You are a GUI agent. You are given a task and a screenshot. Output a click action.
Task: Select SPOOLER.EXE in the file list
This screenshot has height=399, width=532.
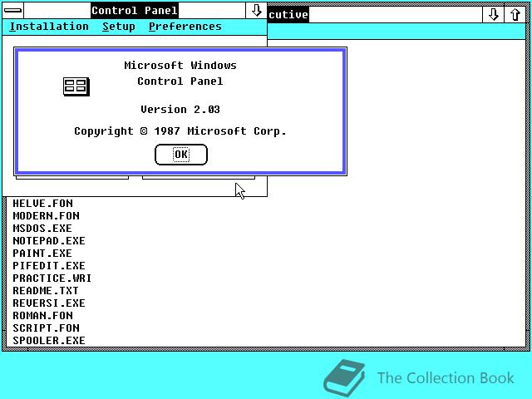click(49, 341)
